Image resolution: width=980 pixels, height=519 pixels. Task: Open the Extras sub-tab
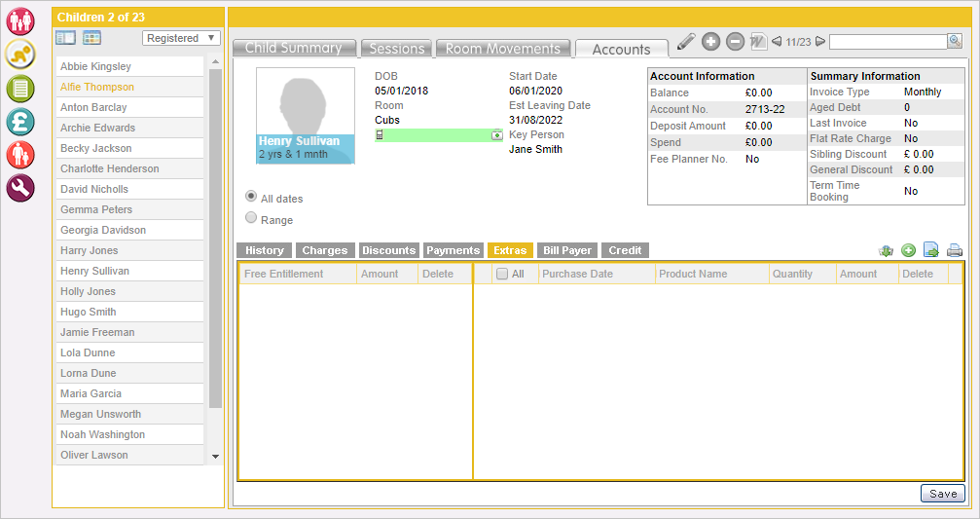coord(510,250)
